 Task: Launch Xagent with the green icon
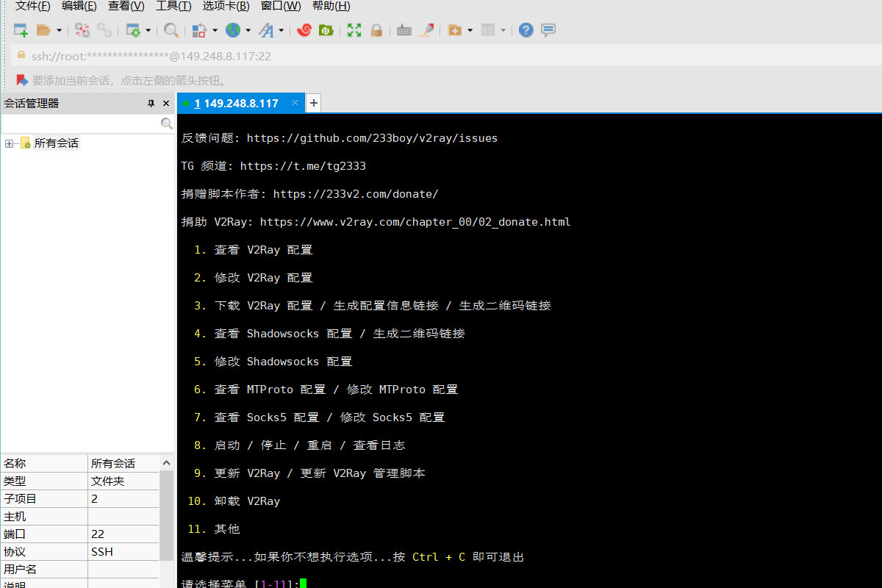(x=326, y=30)
